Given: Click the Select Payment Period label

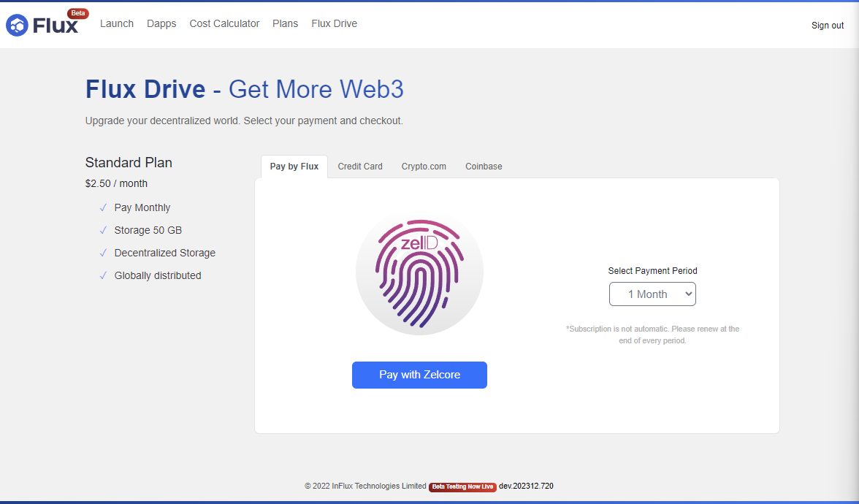Looking at the screenshot, I should click(652, 270).
